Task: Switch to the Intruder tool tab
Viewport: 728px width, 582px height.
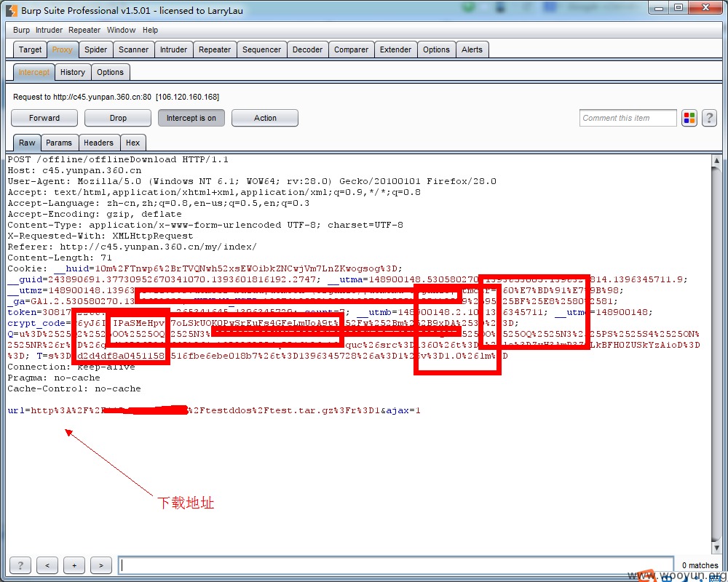Action: 174,49
